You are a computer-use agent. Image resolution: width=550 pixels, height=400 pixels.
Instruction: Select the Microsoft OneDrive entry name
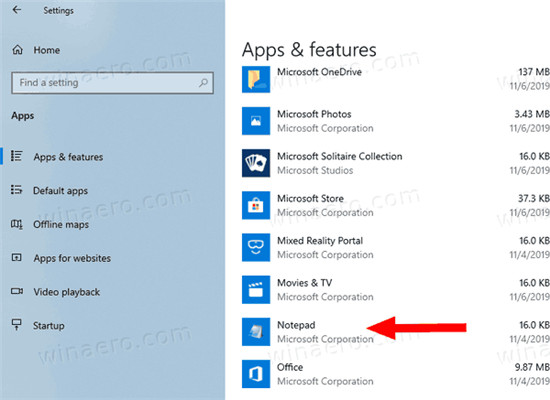(x=320, y=72)
